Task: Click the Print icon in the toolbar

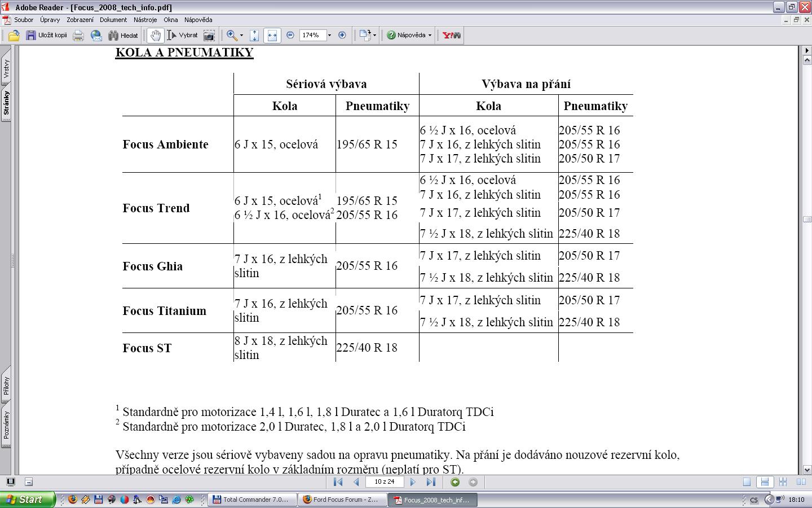Action: click(x=78, y=36)
